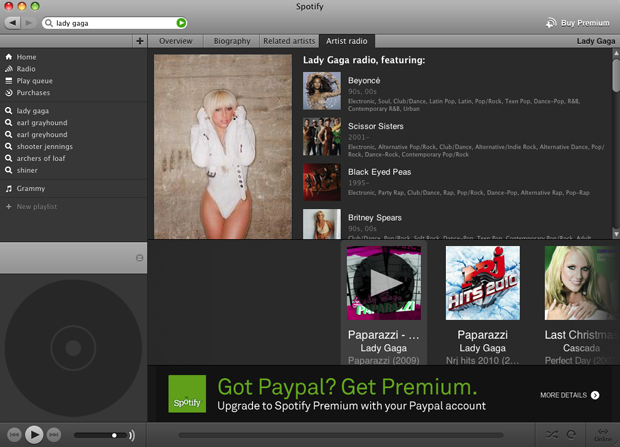620x447 pixels.
Task: Open the Play queue
Action: [33, 81]
